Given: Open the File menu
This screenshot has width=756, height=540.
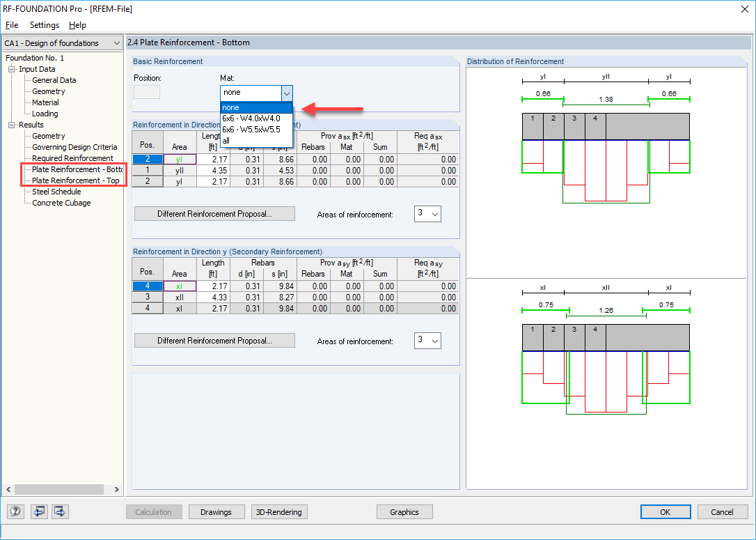Looking at the screenshot, I should pos(11,24).
